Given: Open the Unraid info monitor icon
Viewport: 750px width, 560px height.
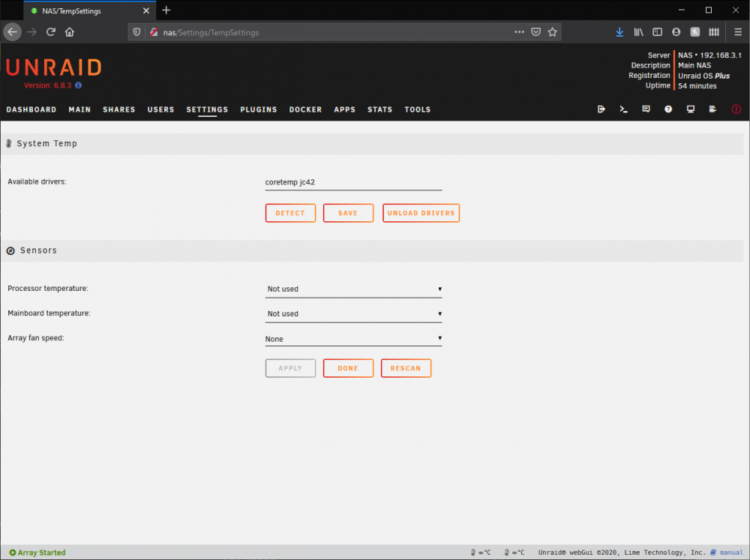Looking at the screenshot, I should click(x=691, y=109).
